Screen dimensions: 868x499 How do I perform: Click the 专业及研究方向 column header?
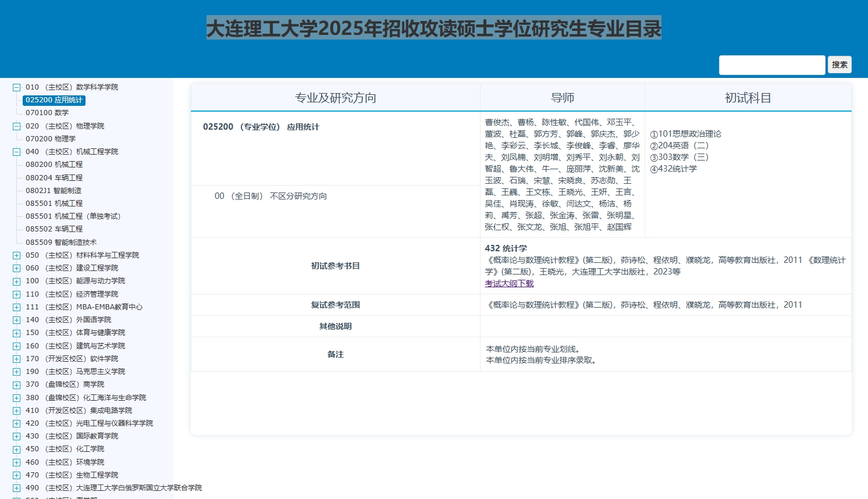pos(335,98)
